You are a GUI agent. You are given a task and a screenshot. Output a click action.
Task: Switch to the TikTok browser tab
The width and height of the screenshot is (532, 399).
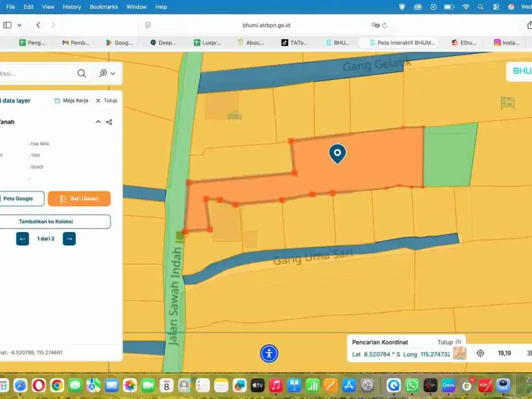[x=295, y=43]
